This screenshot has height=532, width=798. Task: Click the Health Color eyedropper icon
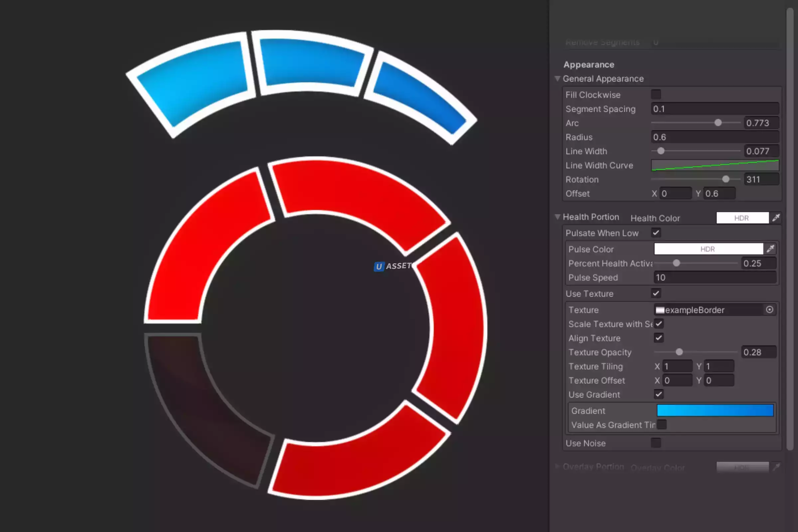(x=776, y=218)
